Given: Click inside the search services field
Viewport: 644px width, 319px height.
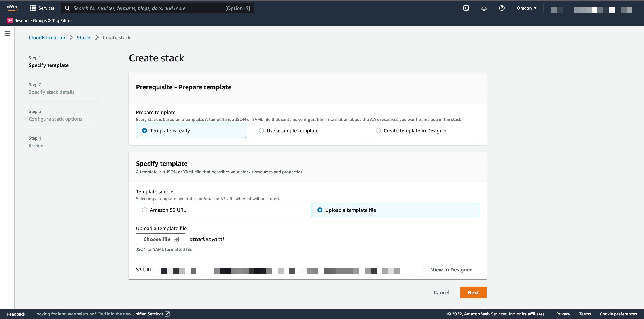Looking at the screenshot, I should pos(150,8).
